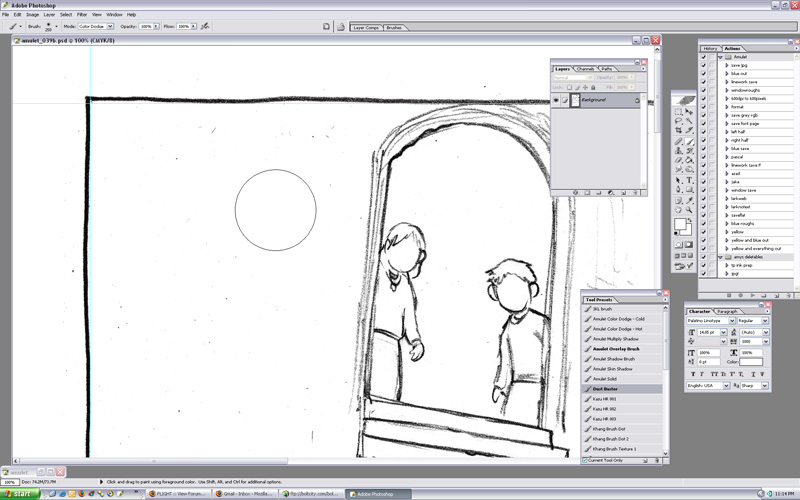The height and width of the screenshot is (500, 800).
Task: Select the Slice tool
Action: 689,131
